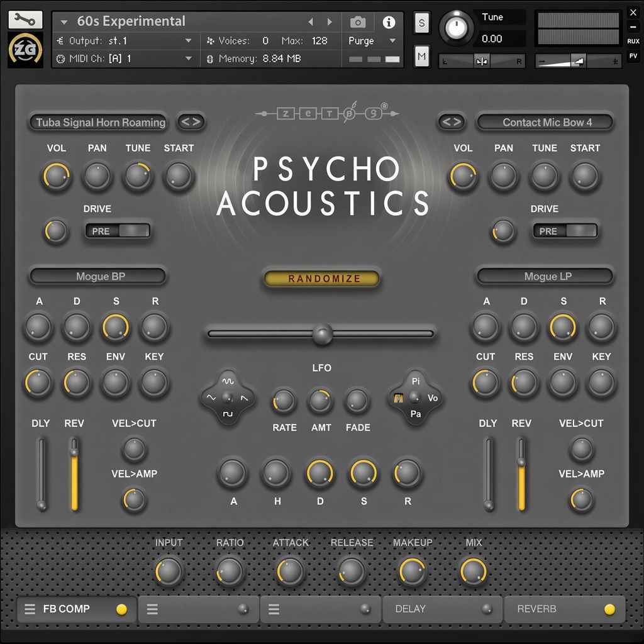Click the right layer TUNE knob
This screenshot has height=644, width=644.
(544, 176)
